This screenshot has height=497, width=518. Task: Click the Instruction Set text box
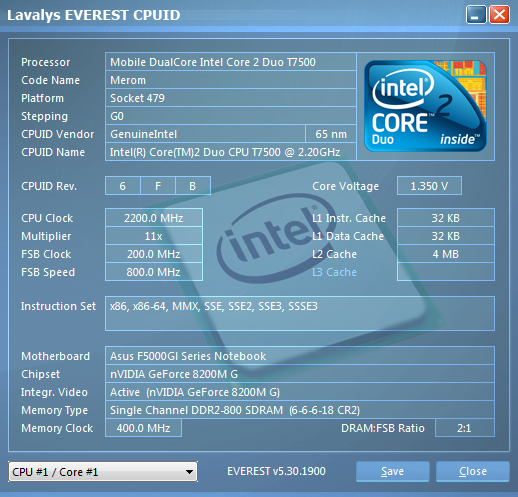tap(300, 313)
